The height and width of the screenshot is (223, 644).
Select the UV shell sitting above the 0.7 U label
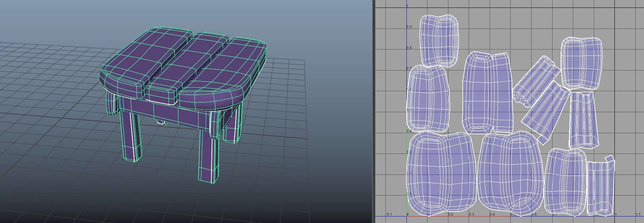coord(566,181)
